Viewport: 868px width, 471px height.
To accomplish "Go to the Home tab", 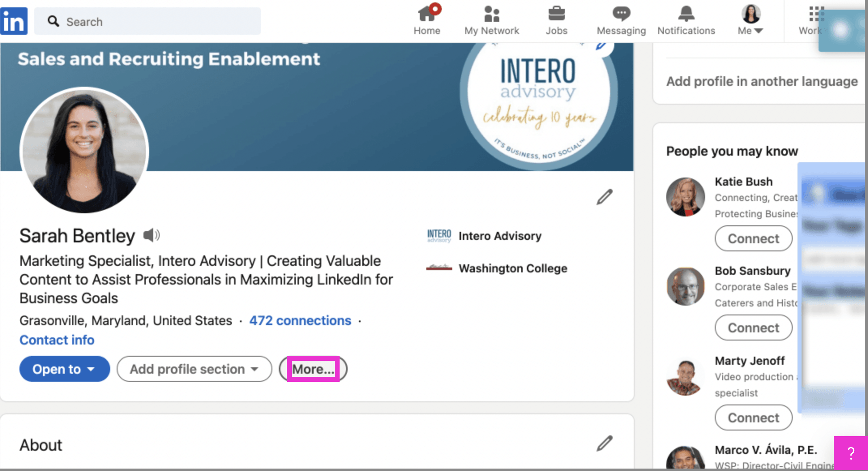I will (x=427, y=20).
